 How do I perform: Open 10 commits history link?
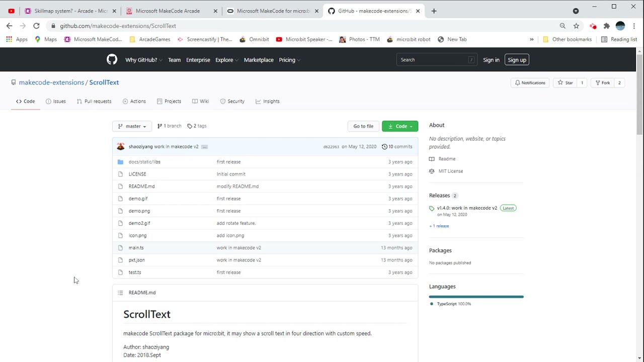click(x=397, y=147)
